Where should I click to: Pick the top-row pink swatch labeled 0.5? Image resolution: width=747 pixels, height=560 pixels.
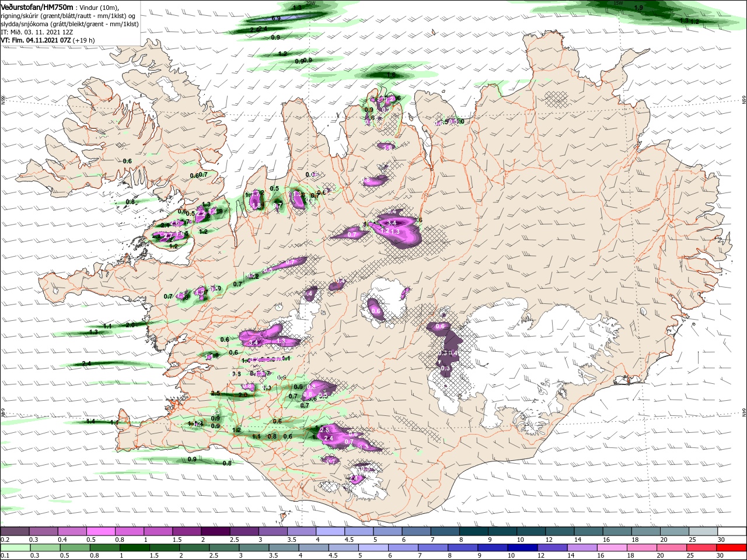[100, 531]
